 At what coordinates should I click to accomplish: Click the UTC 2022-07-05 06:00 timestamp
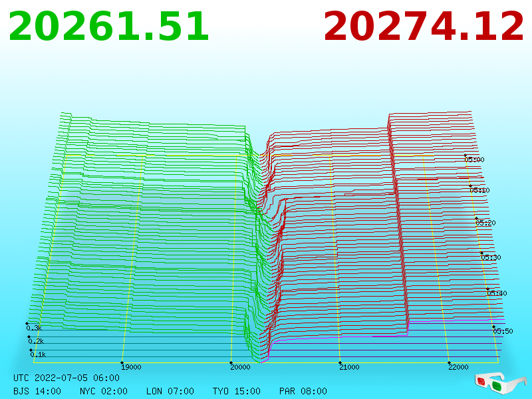coord(66,378)
